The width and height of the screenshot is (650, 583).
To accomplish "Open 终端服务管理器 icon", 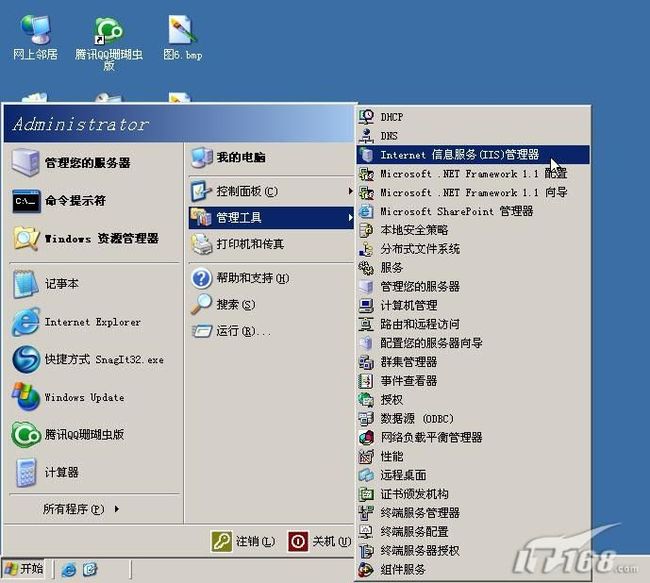I will tap(366, 513).
